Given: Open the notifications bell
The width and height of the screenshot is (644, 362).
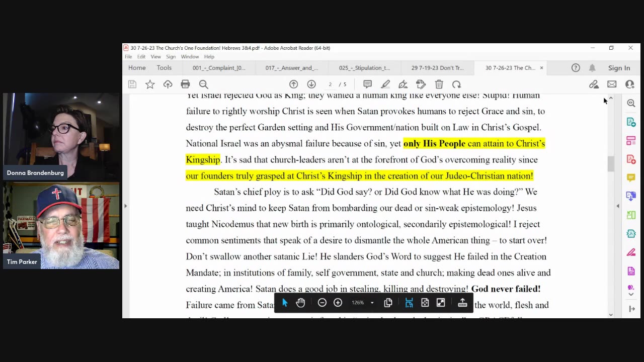Looking at the screenshot, I should coord(592,68).
